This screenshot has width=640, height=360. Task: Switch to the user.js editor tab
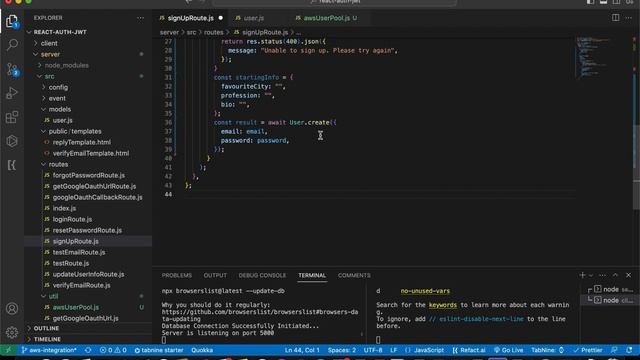[253, 18]
